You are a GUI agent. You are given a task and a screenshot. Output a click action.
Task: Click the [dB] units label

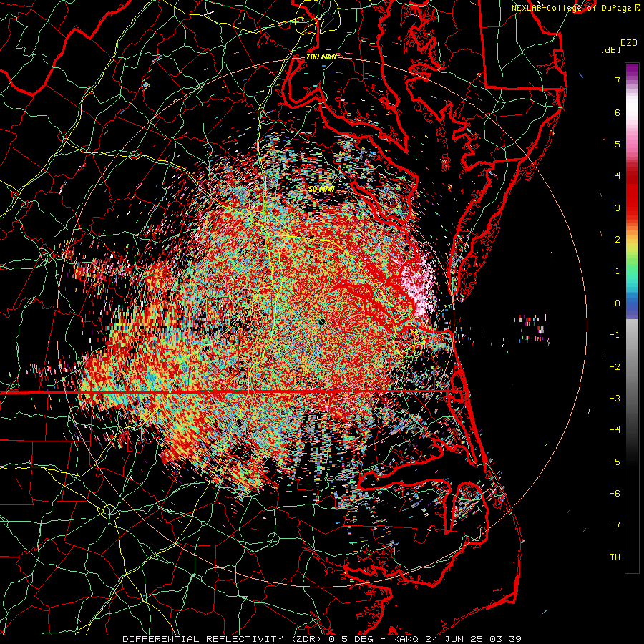610,49
